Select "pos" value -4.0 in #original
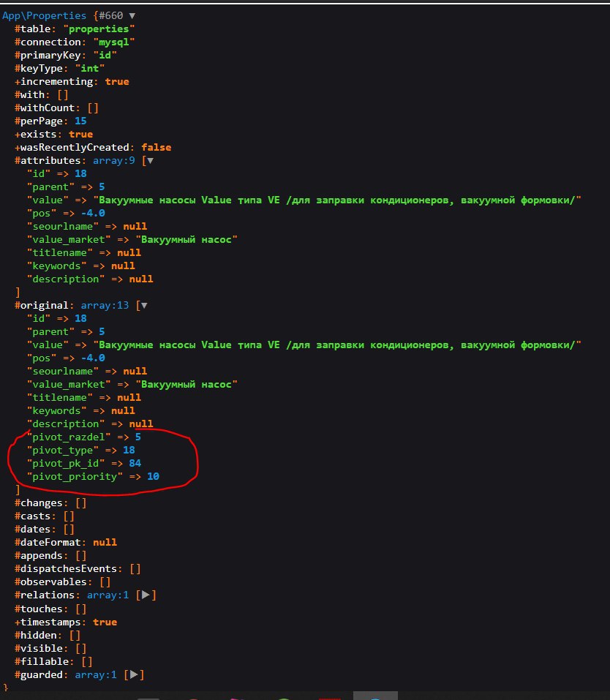The image size is (610, 700). (93, 358)
